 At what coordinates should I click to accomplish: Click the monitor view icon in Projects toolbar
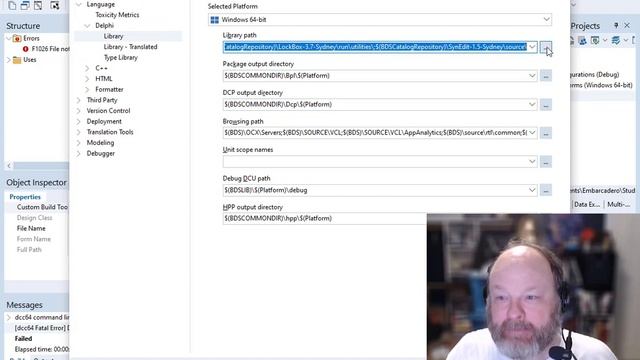(x=595, y=40)
